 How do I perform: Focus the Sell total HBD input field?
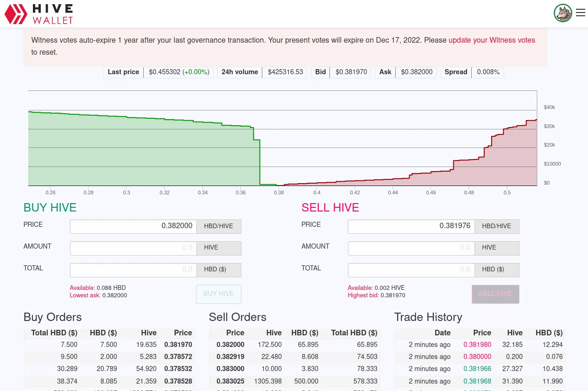pos(411,270)
